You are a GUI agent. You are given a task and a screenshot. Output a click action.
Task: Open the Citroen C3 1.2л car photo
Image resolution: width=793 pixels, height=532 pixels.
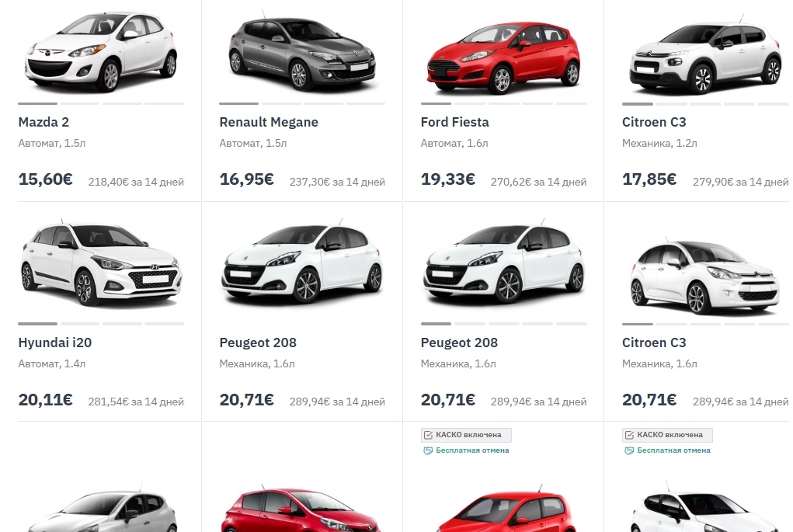(x=705, y=57)
